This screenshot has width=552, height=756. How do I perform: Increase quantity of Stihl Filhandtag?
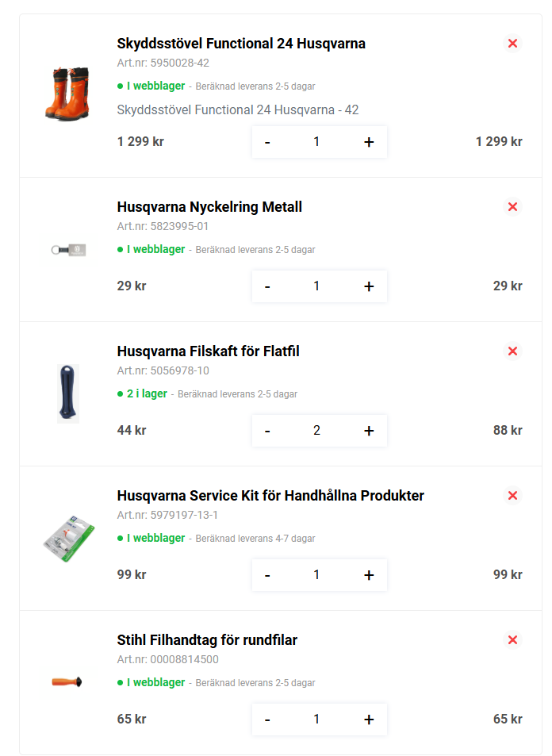tap(368, 719)
